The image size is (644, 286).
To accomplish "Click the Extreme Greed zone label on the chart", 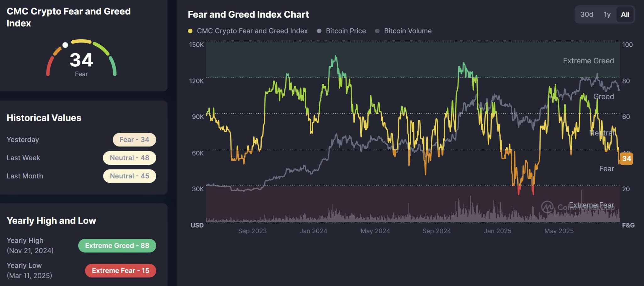I will [x=588, y=61].
